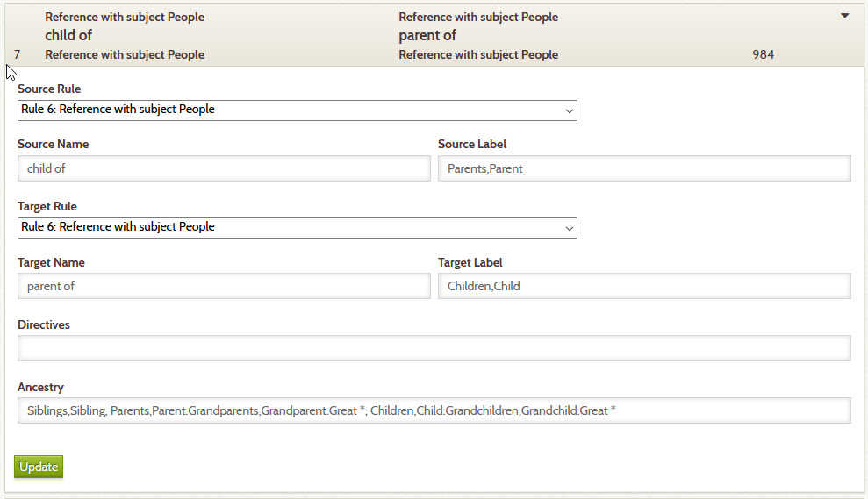Click the green Update button

[39, 467]
